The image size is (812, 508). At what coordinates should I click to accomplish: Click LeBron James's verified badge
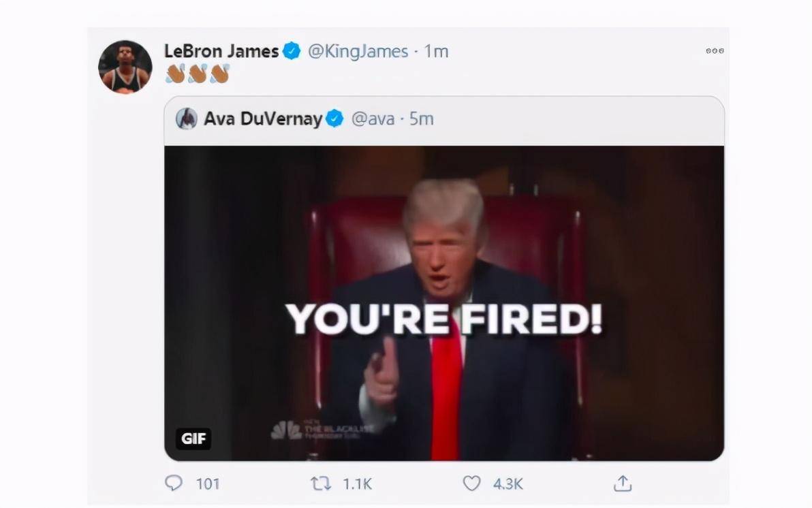[292, 51]
